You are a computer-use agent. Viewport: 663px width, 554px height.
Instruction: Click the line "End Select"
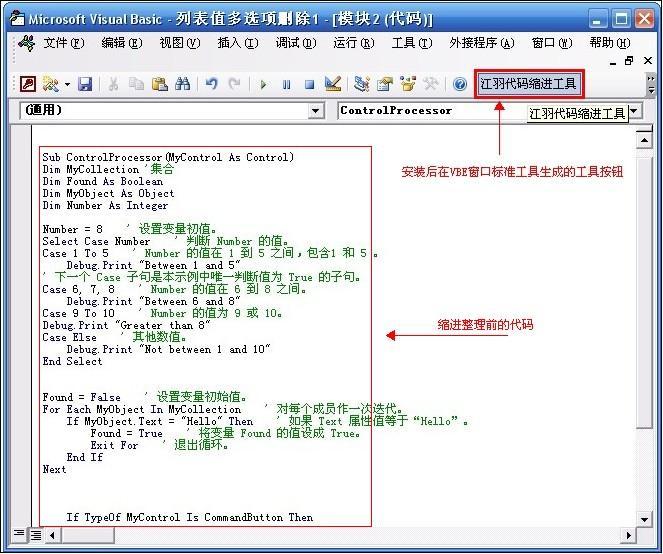pos(72,361)
